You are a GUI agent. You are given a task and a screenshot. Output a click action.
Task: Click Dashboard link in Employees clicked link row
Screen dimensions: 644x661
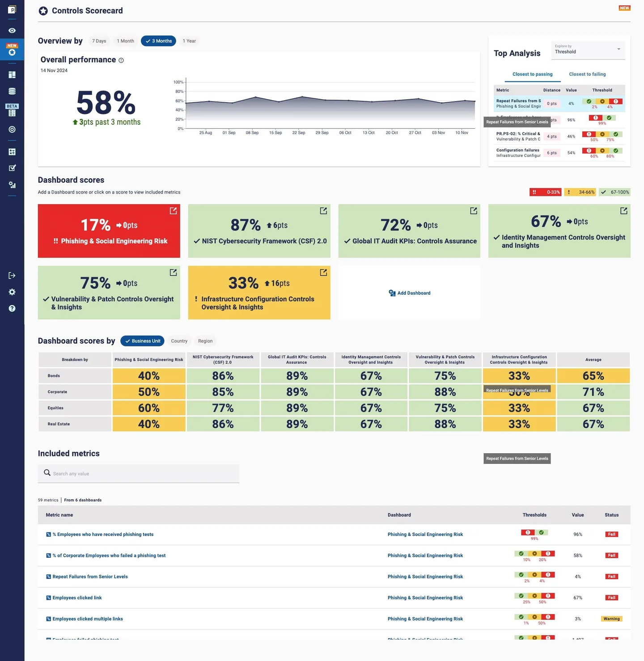pyautogui.click(x=425, y=598)
